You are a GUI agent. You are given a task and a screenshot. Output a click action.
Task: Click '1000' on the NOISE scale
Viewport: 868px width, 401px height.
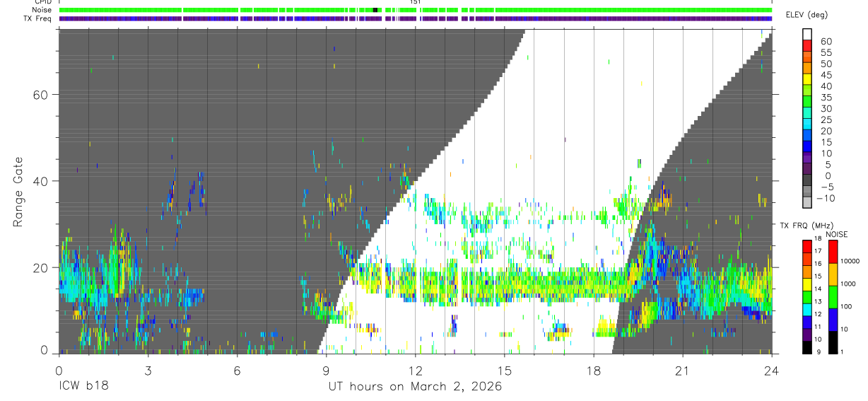pos(847,284)
